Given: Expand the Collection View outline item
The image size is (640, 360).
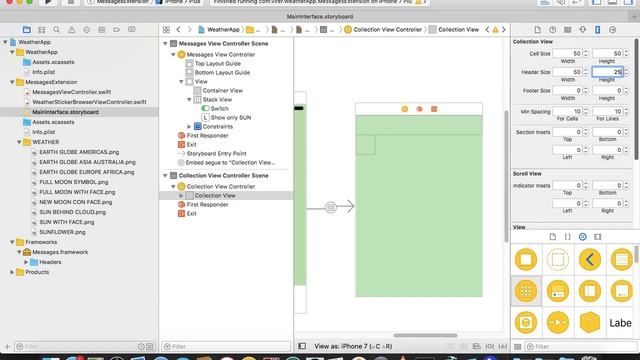Looking at the screenshot, I should 181,196.
